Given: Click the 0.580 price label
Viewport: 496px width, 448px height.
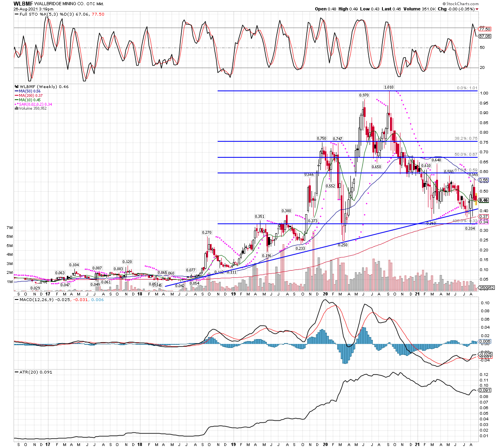Looking at the screenshot, I should pyautogui.click(x=449, y=171).
